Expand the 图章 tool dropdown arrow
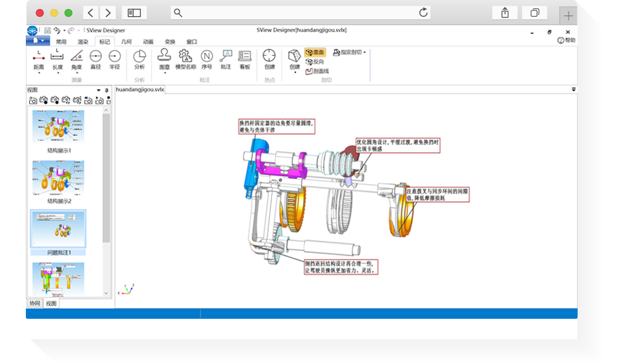The width and height of the screenshot is (630, 364). point(165,73)
